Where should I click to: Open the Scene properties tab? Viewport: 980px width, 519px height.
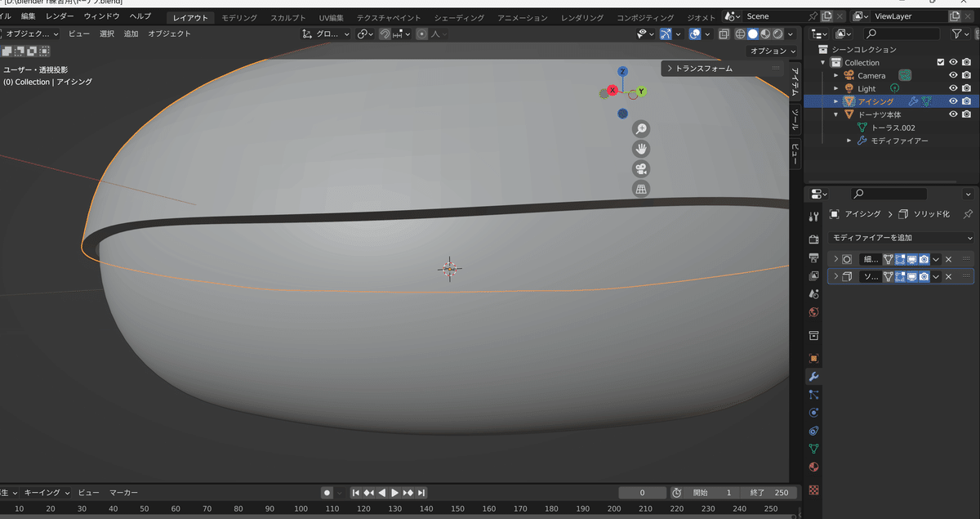click(x=813, y=293)
